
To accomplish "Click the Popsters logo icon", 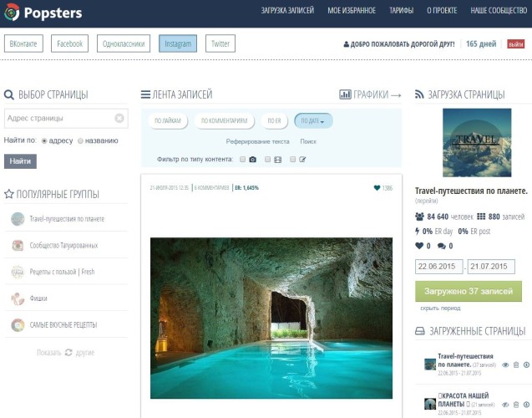I will [12, 13].
